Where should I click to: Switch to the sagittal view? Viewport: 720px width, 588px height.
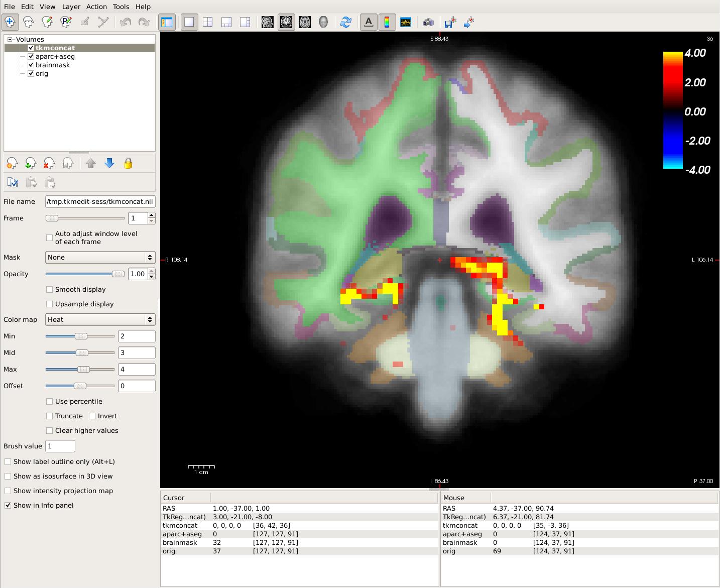(268, 22)
